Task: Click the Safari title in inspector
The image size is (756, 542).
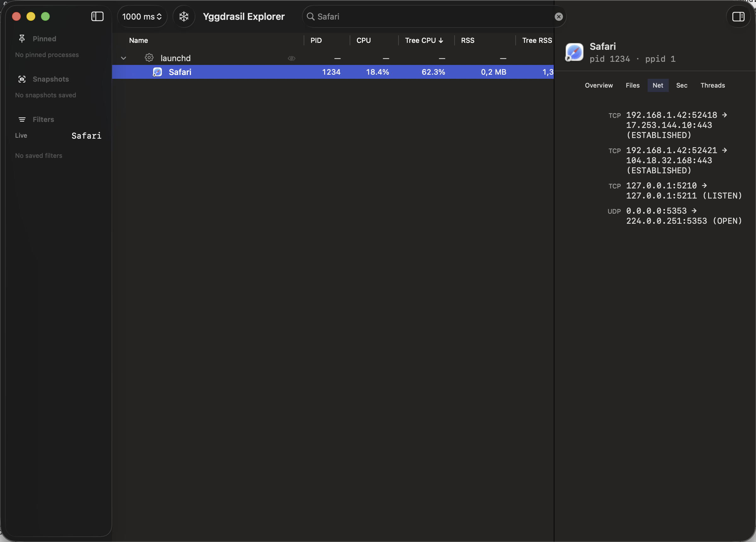Action: (x=602, y=46)
